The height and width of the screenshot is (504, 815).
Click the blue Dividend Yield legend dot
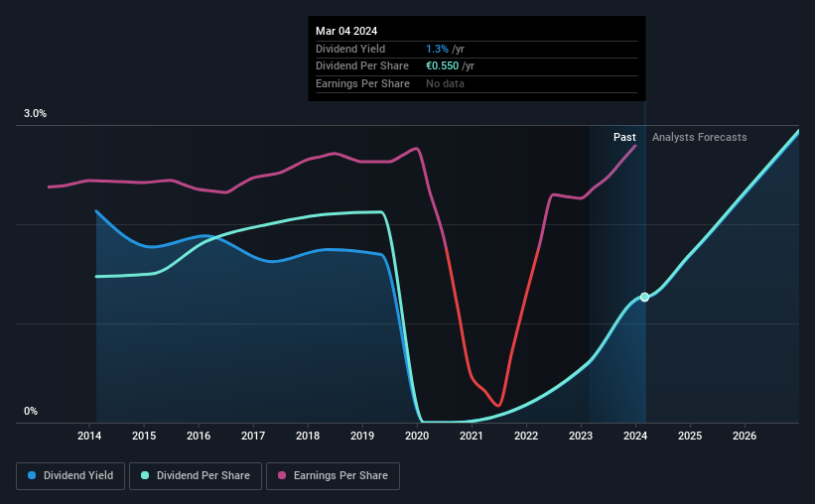pyautogui.click(x=32, y=475)
